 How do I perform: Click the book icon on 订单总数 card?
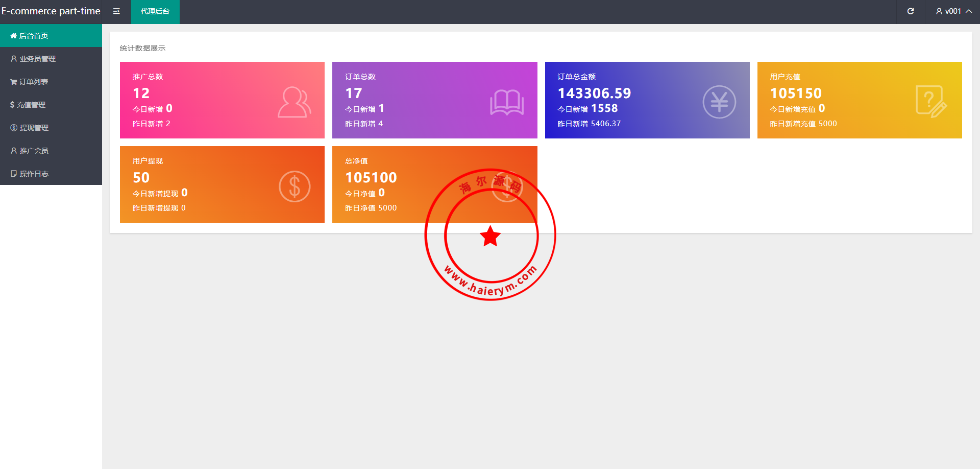click(x=506, y=102)
